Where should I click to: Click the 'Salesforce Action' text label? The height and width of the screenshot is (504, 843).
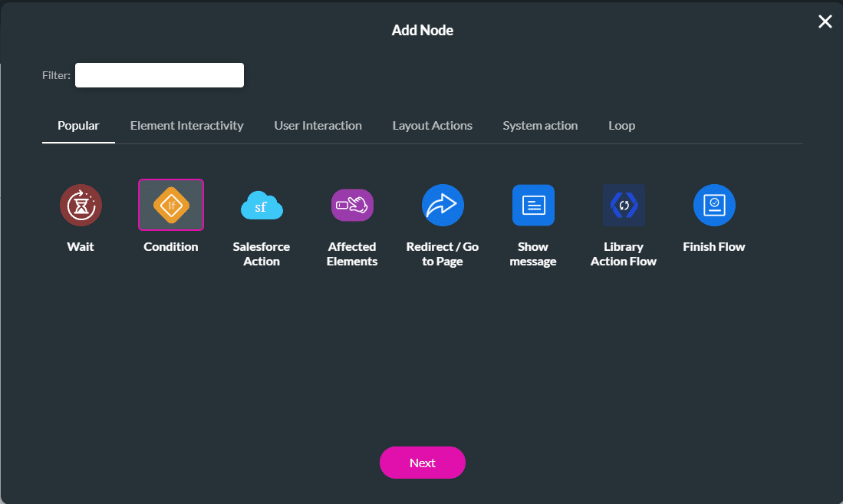point(262,254)
